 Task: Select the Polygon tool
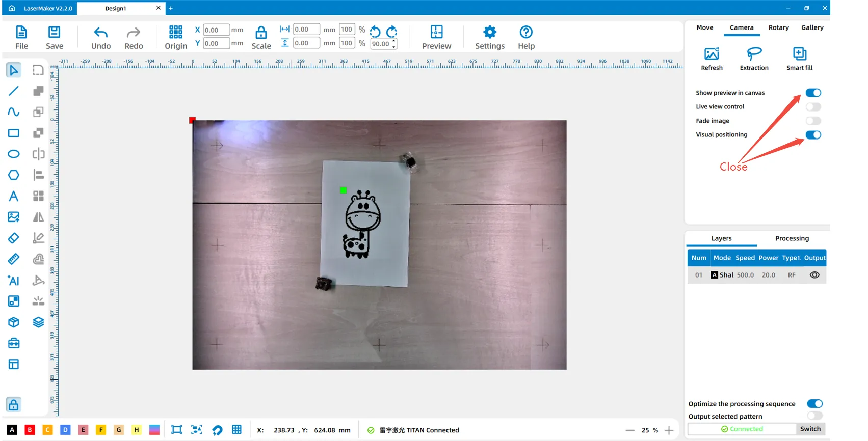pyautogui.click(x=14, y=175)
